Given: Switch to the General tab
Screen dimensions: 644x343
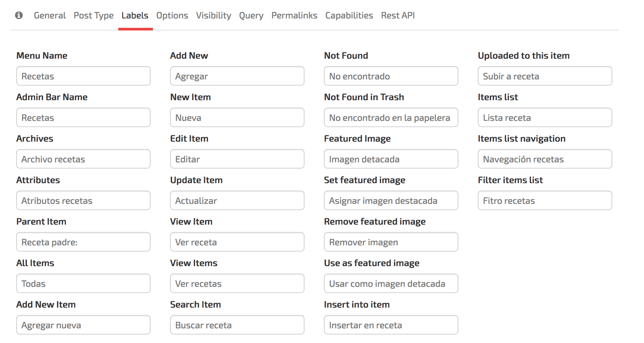Looking at the screenshot, I should (x=50, y=15).
